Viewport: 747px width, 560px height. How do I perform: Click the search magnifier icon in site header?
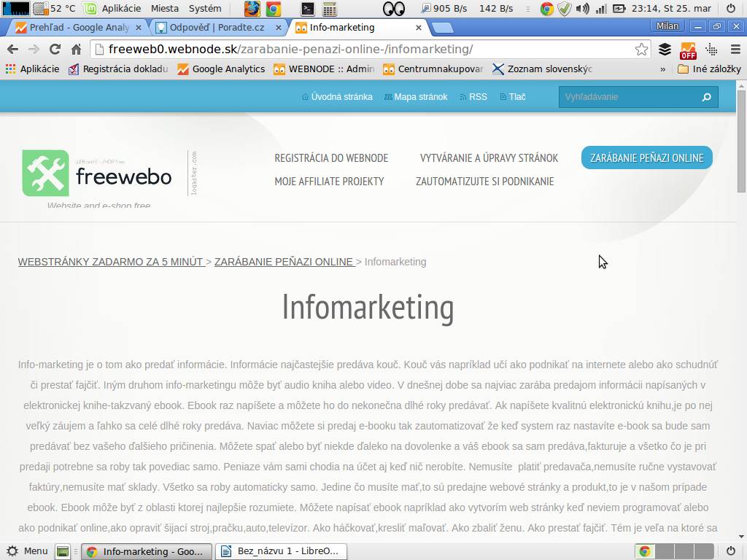click(706, 97)
